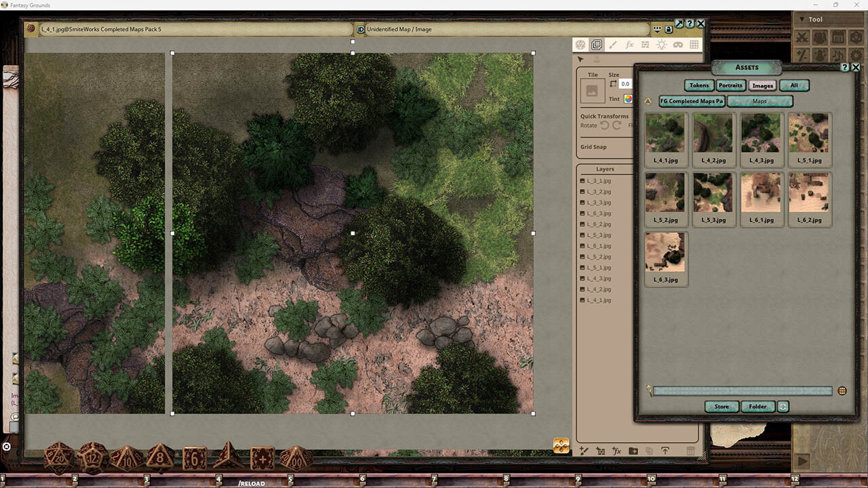This screenshot has width=868, height=488.
Task: Open the lighting tool
Action: pyautogui.click(x=663, y=45)
